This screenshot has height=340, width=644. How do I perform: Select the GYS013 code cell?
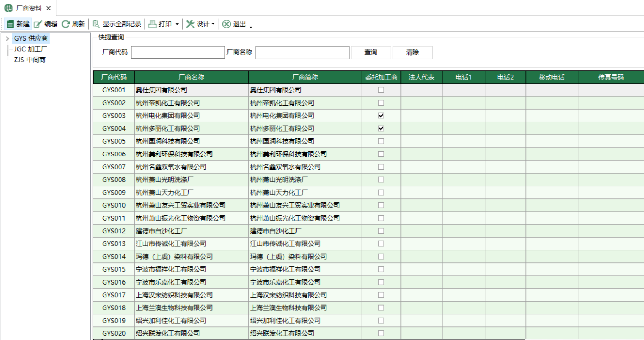[114, 244]
